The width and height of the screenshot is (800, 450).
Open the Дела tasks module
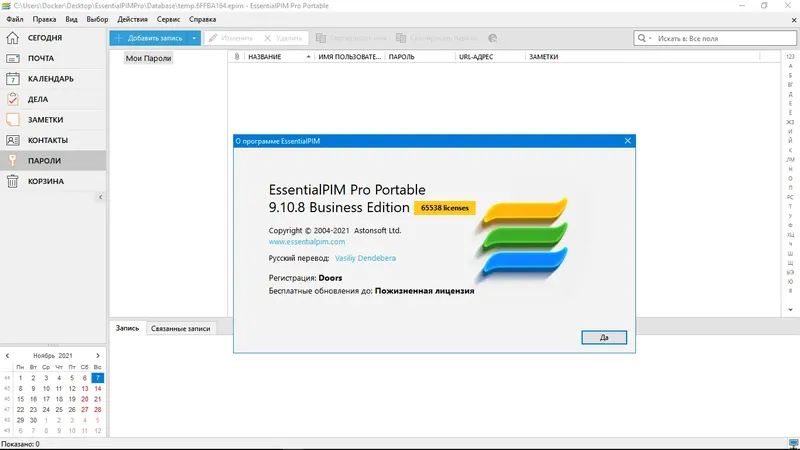[x=53, y=99]
